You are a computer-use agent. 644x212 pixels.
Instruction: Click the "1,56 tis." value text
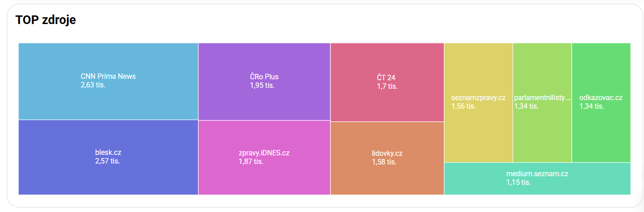coord(463,106)
